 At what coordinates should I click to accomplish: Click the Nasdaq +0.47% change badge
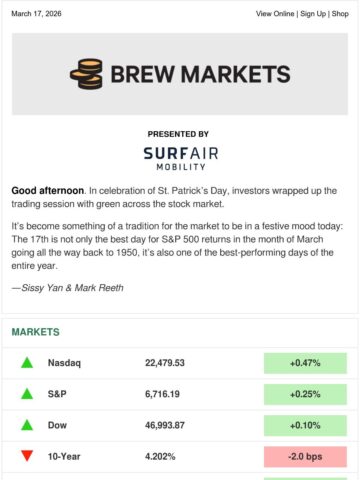tap(305, 363)
